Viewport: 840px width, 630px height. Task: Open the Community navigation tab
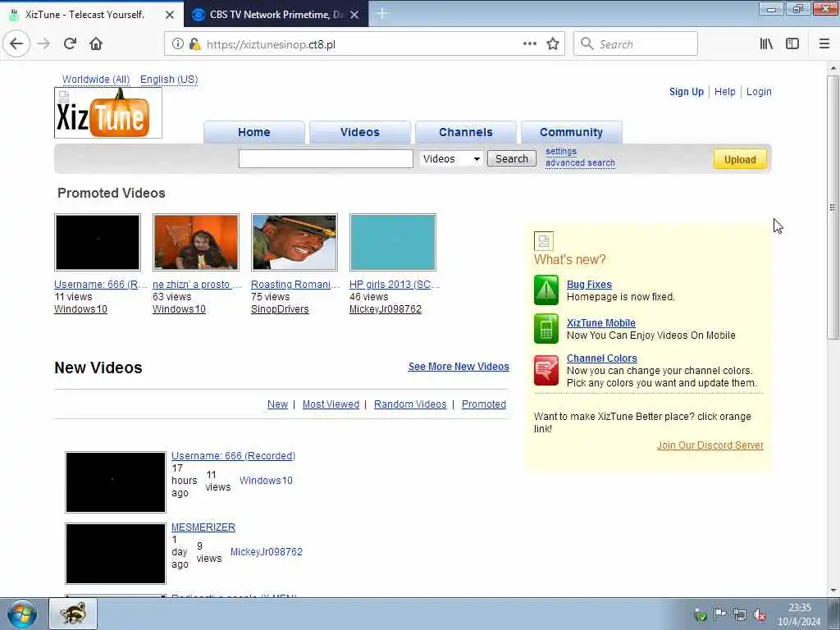coord(571,132)
